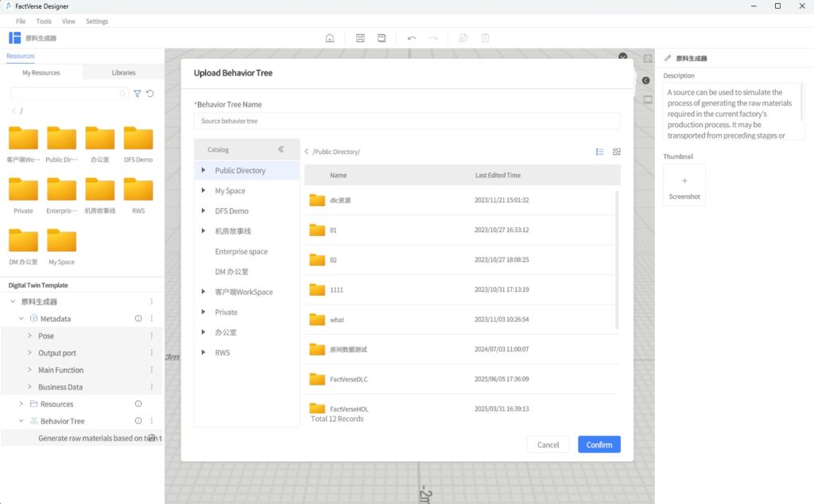This screenshot has height=504, width=814.
Task: Click the home icon in the toolbar
Action: [x=330, y=38]
